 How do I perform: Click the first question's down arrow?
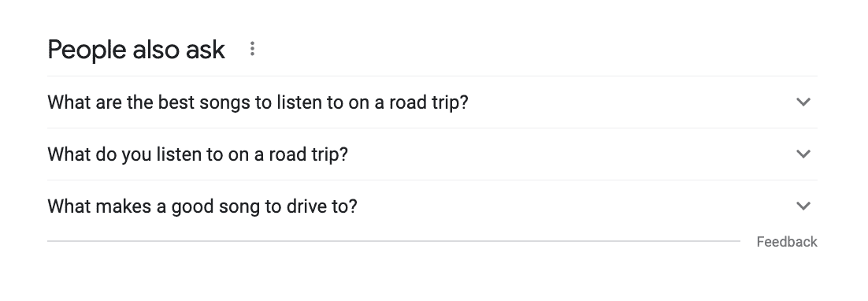click(x=803, y=102)
